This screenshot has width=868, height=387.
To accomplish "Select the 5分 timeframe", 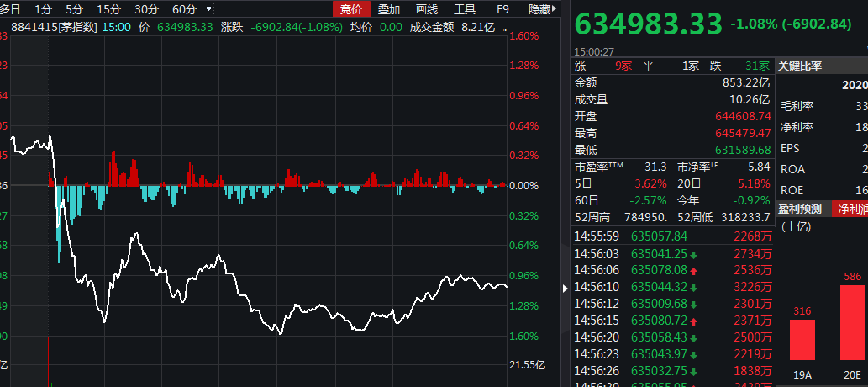I will pyautogui.click(x=74, y=10).
